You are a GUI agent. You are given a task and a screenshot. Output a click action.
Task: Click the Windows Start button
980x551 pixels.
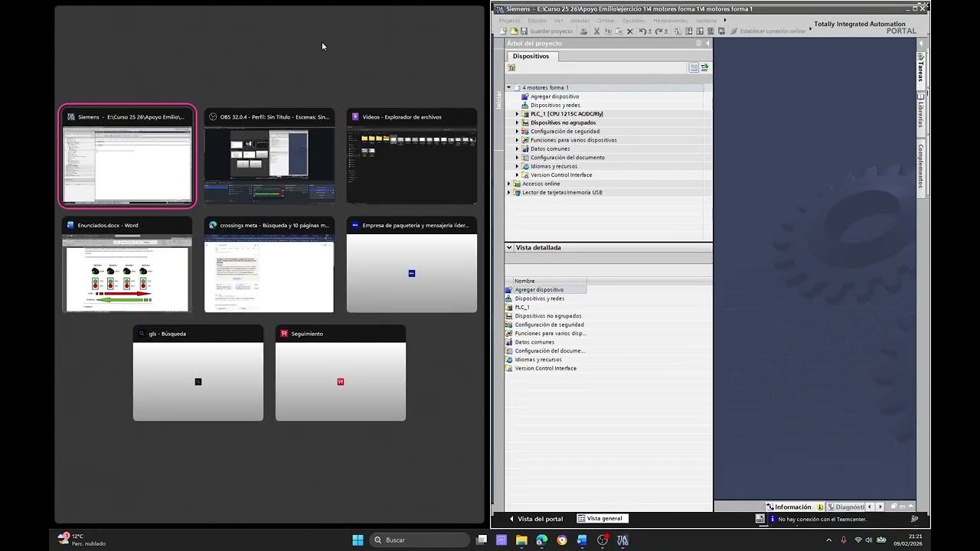pyautogui.click(x=358, y=540)
